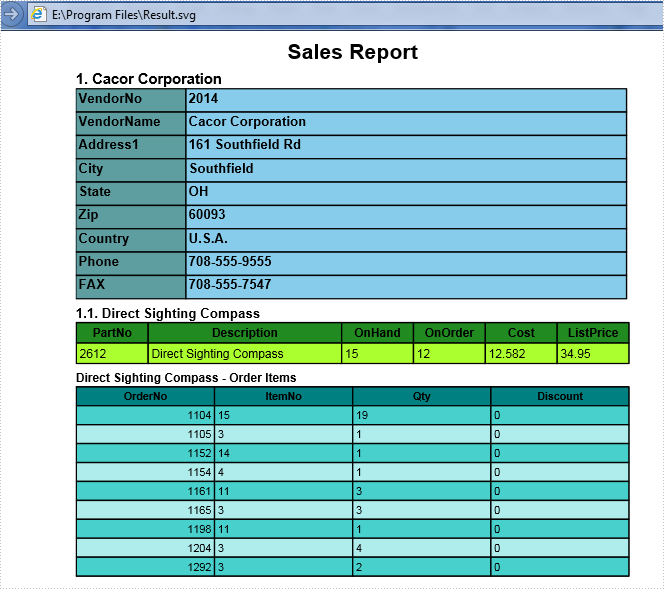
Task: Click the fax number 708-555-7547
Action: tap(406, 287)
